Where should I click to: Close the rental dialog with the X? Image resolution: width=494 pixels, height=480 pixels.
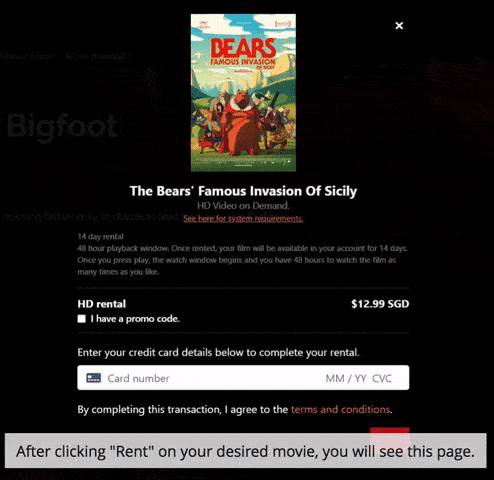[x=399, y=26]
